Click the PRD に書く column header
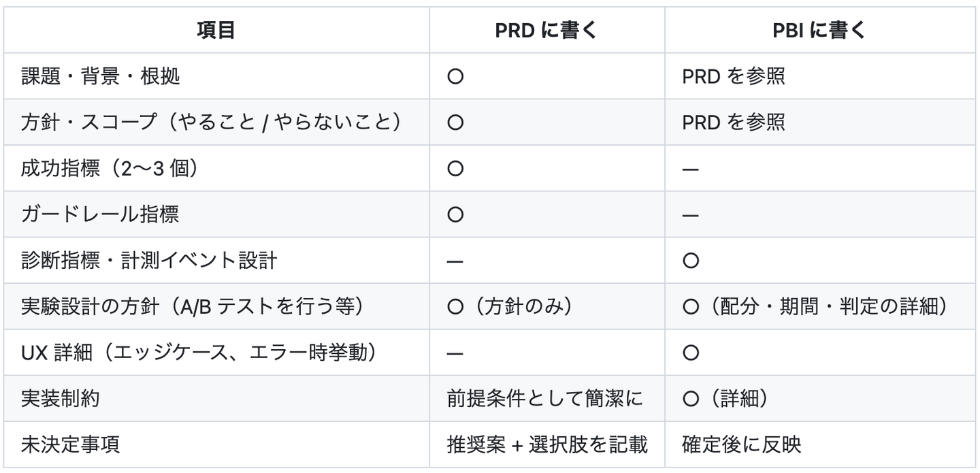 click(x=546, y=31)
